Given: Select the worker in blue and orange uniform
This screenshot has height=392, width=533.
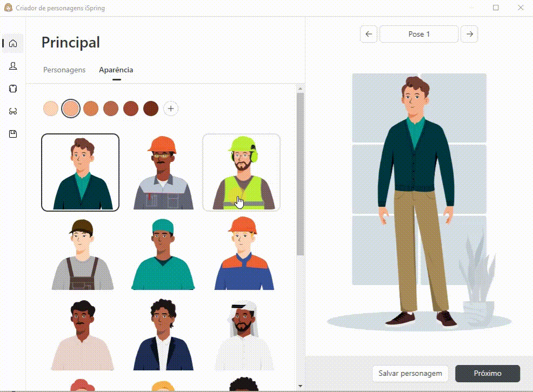Looking at the screenshot, I should click(244, 253).
